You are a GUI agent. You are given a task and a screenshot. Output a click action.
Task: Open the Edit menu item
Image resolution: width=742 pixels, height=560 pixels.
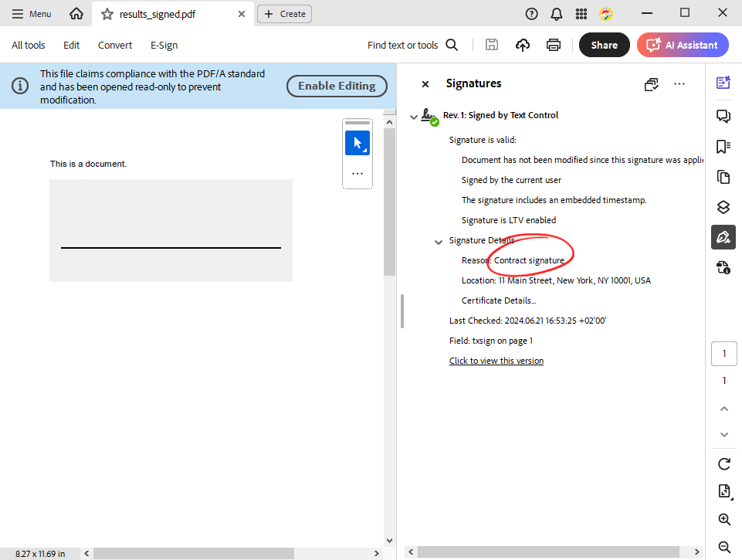coord(72,45)
